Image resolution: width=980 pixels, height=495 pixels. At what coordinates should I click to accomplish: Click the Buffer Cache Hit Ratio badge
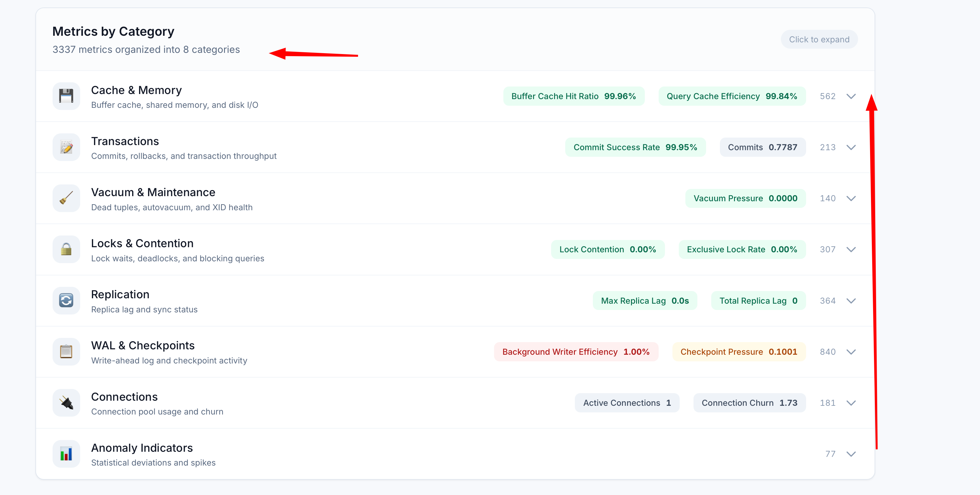point(573,96)
